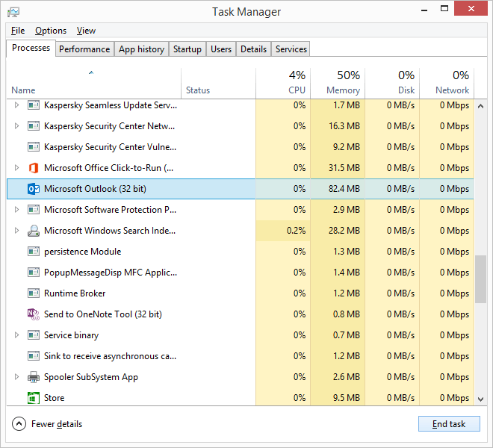
Task: Click the Store app icon
Action: tap(34, 398)
